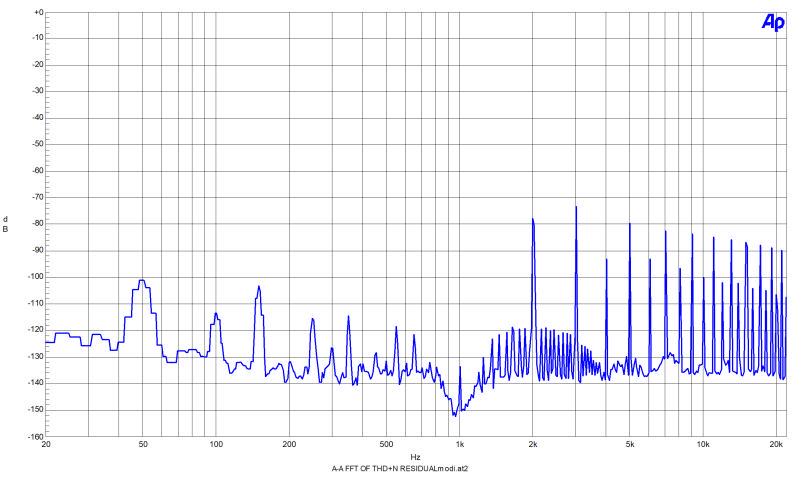Screen dimensions: 800x477
Task: Click the "2k" frequency label
Action: point(533,444)
